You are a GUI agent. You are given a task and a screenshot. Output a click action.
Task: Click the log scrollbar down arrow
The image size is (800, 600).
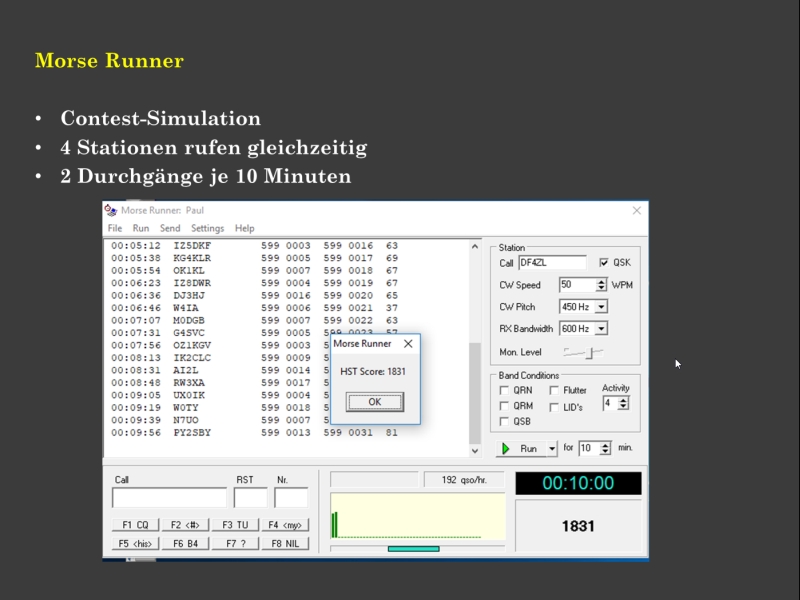coord(475,451)
